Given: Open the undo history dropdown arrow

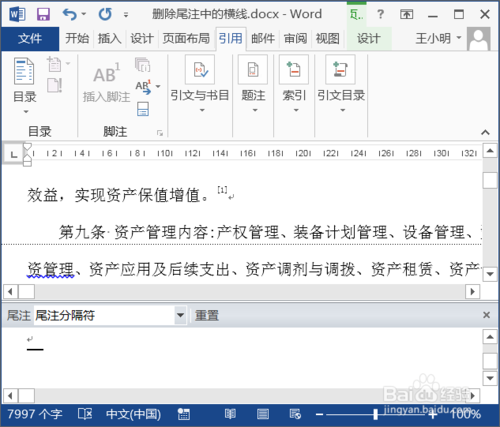Looking at the screenshot, I should point(84,14).
